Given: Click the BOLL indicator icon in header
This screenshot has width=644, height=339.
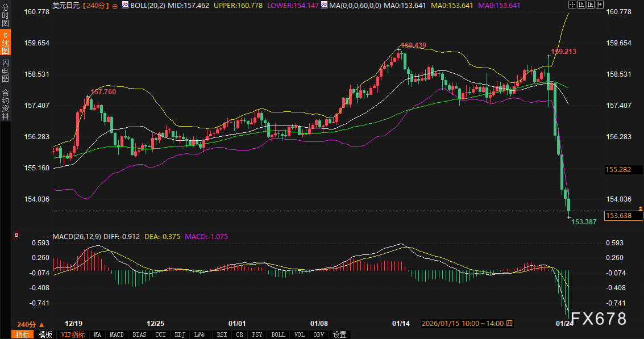Looking at the screenshot, I should coord(126,5).
